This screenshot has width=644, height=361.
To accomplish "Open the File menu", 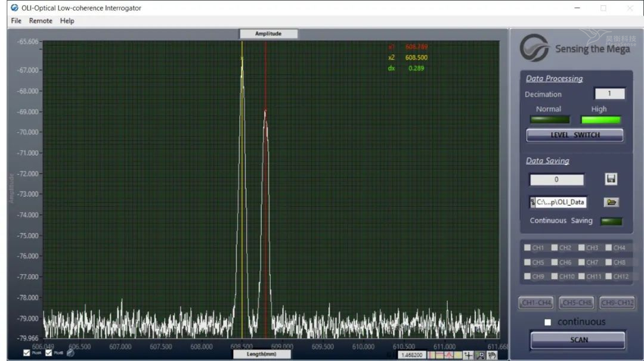I will point(16,20).
